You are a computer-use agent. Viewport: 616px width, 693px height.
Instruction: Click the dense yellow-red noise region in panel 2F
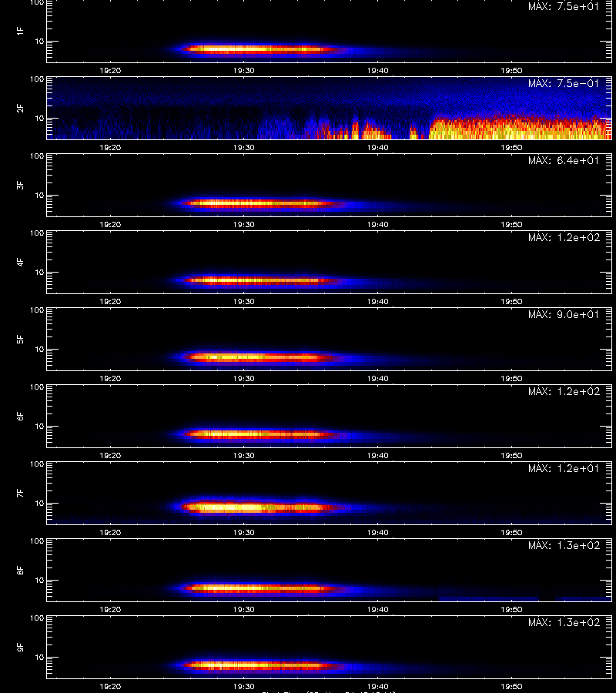(x=521, y=128)
